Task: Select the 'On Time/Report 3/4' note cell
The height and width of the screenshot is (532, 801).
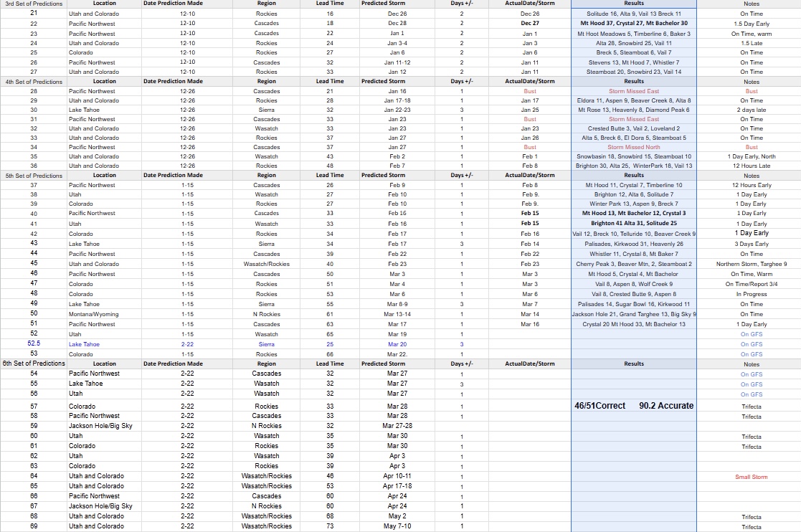Action: click(x=751, y=284)
